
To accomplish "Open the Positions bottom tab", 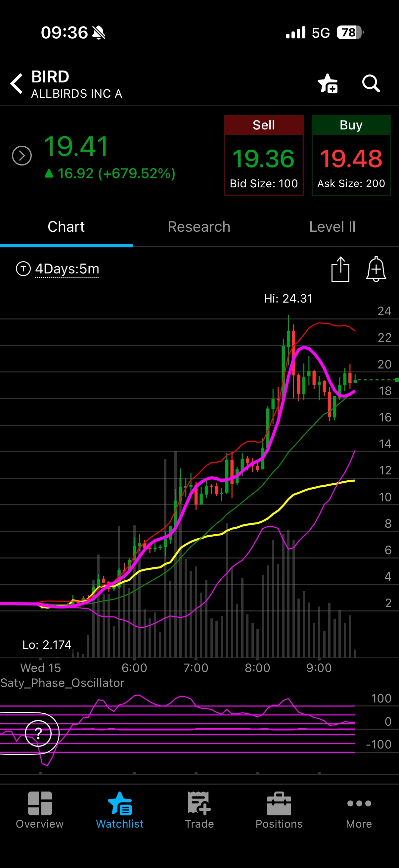I will pyautogui.click(x=279, y=810).
